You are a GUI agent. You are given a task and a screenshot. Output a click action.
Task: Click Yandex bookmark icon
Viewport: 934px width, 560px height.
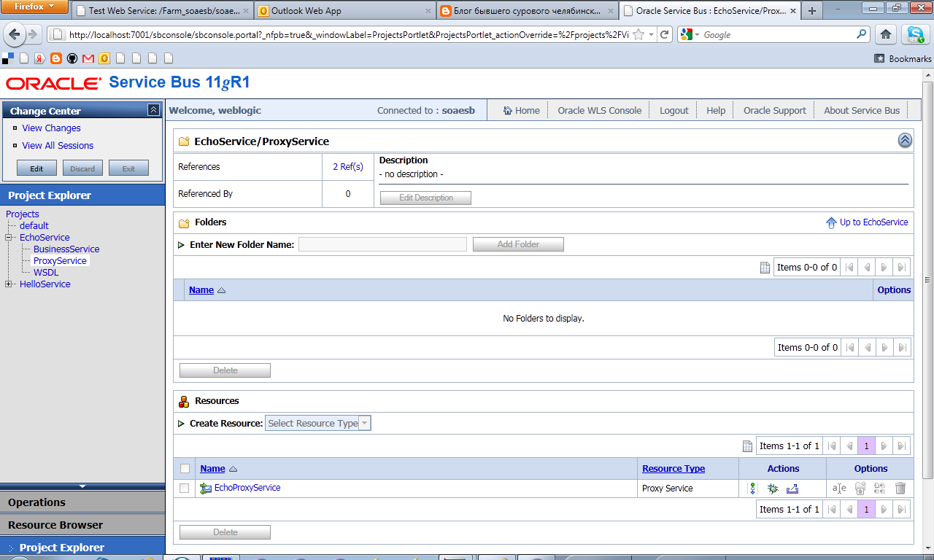tap(40, 58)
